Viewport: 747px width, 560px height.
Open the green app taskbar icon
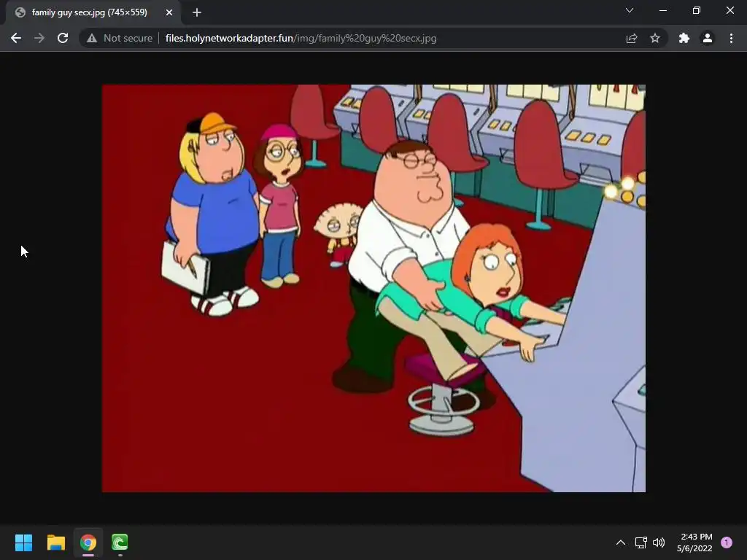point(120,542)
